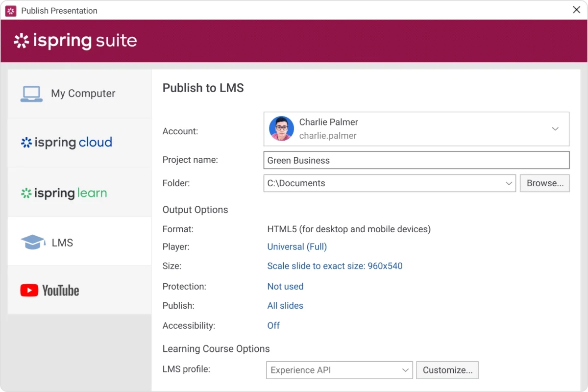The image size is (588, 392).
Task: Click the LMS profile label
Action: pos(186,369)
